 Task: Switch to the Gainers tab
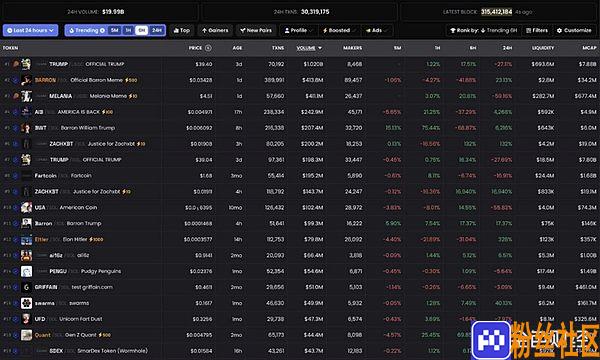pyautogui.click(x=215, y=30)
